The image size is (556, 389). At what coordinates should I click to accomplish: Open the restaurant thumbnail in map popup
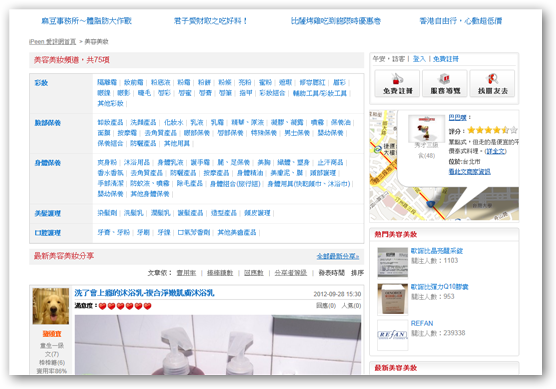click(426, 128)
